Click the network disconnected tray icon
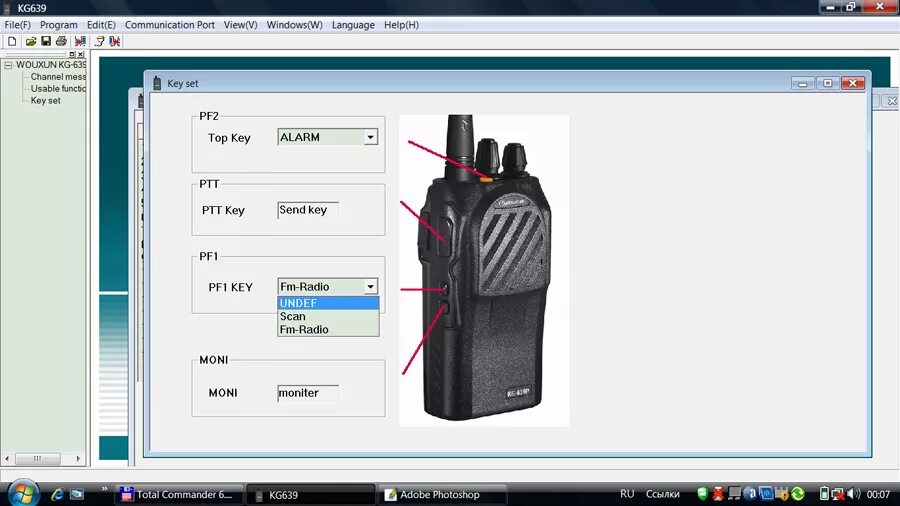 [838, 494]
